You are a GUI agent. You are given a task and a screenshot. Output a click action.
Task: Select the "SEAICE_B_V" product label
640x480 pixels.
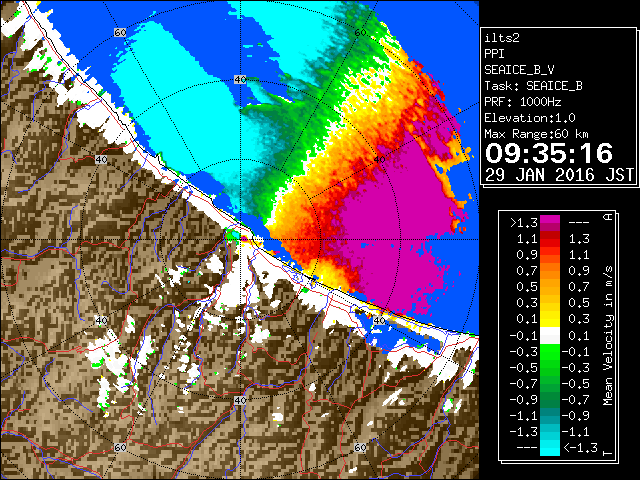[519, 70]
